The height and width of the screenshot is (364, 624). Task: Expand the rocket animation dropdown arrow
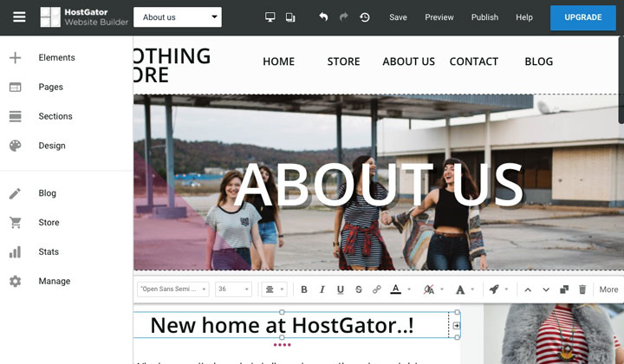tap(507, 289)
